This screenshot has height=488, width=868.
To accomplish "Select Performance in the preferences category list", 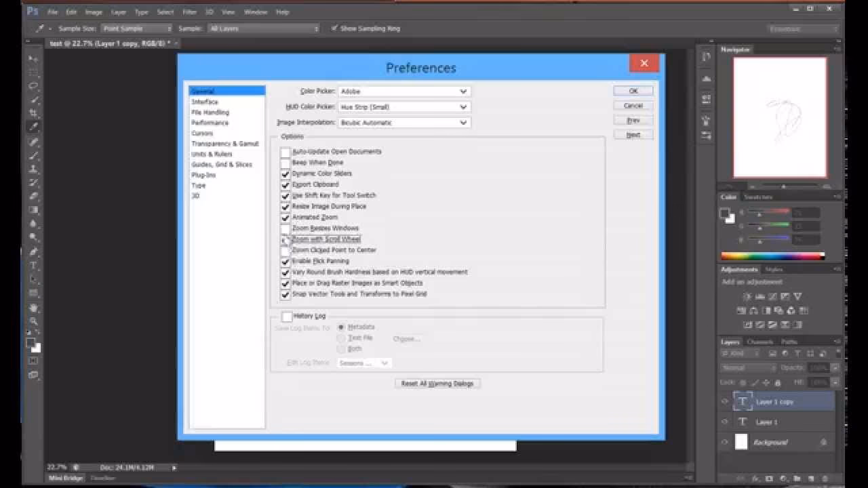I will (x=210, y=123).
